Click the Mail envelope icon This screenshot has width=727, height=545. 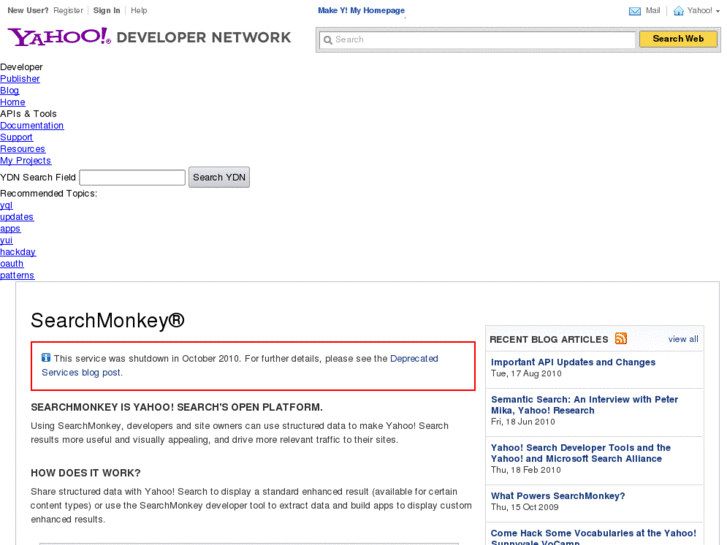tap(635, 11)
